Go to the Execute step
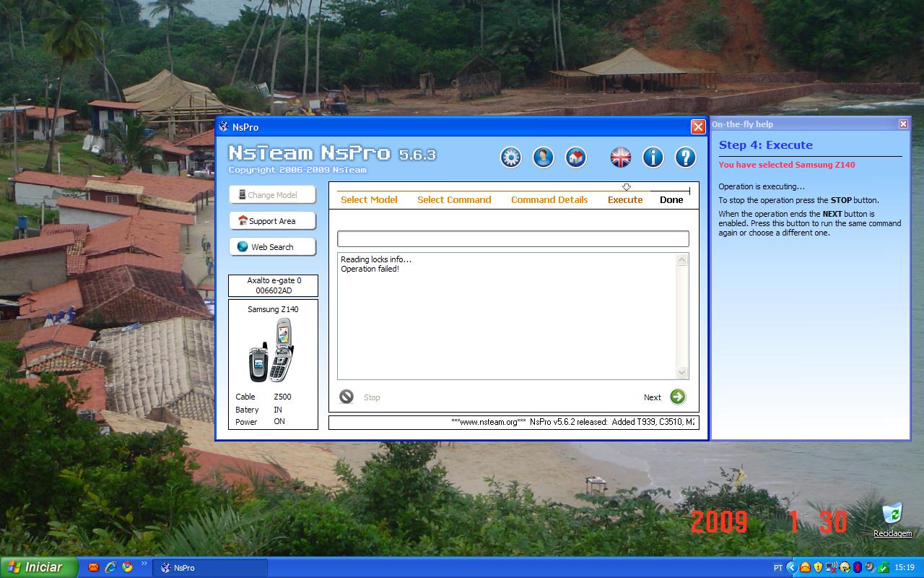This screenshot has height=578, width=924. click(625, 200)
